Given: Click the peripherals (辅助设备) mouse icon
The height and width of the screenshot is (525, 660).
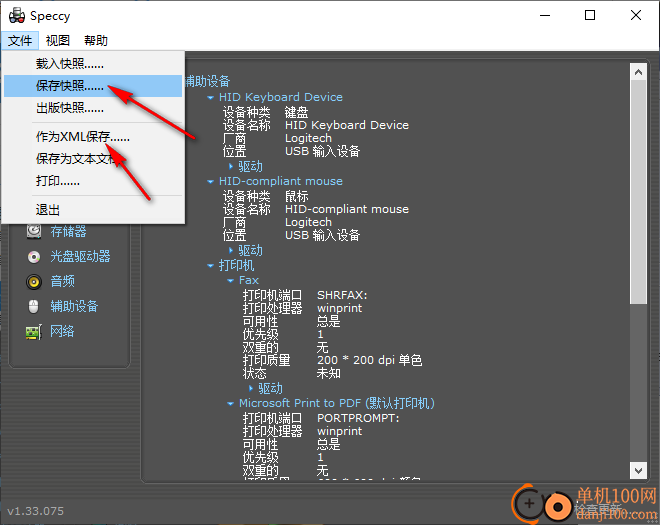Looking at the screenshot, I should coord(34,306).
